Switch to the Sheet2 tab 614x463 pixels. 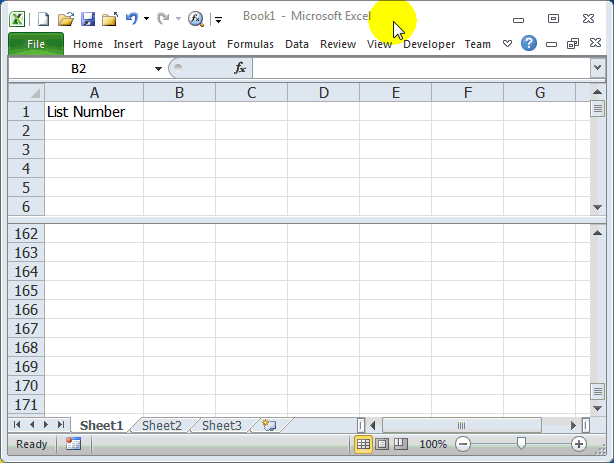tap(162, 425)
